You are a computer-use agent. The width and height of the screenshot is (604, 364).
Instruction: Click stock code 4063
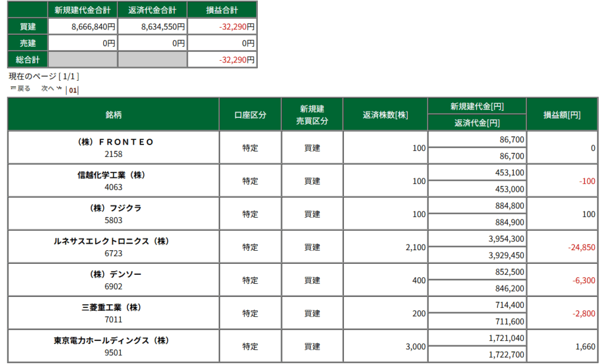click(113, 187)
